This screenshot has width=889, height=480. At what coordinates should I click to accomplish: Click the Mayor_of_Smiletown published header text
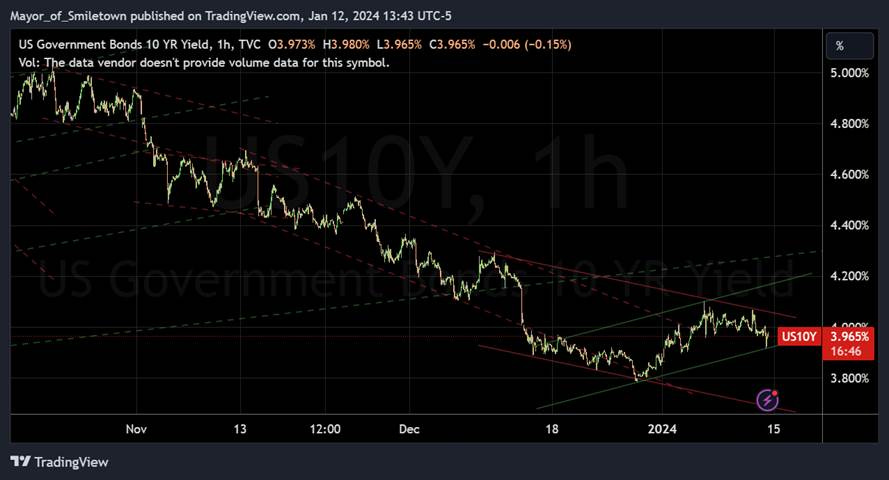[231, 16]
